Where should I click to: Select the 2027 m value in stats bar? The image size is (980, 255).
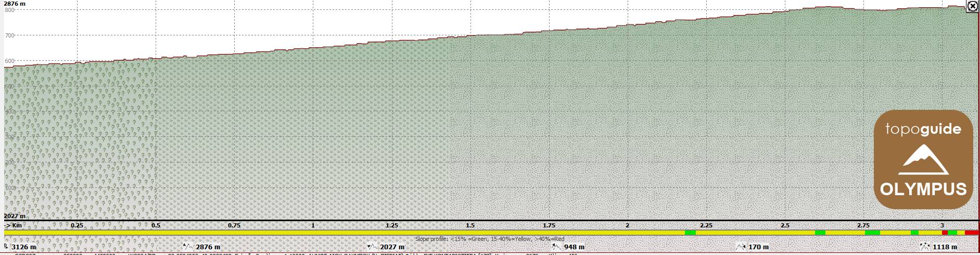click(392, 247)
